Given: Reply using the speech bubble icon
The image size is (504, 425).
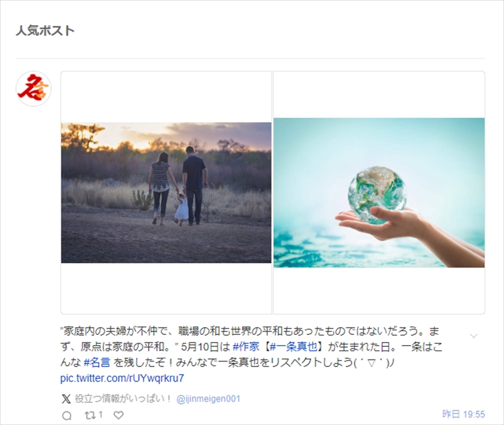Looking at the screenshot, I should (x=67, y=416).
